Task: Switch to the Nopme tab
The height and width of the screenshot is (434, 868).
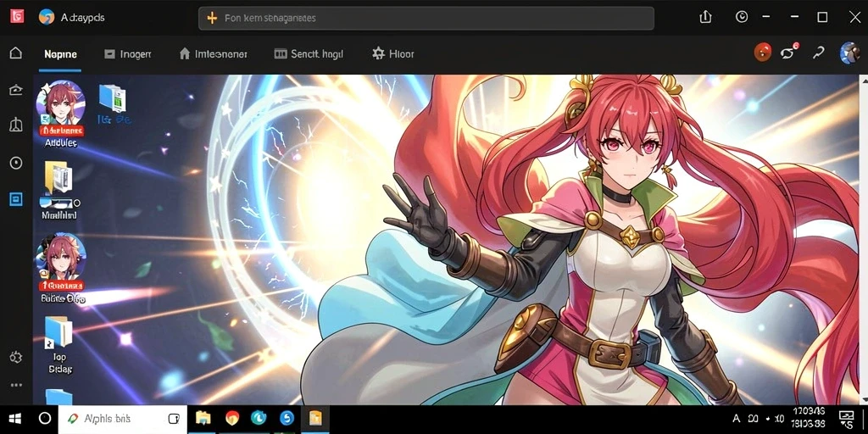Action: click(60, 54)
